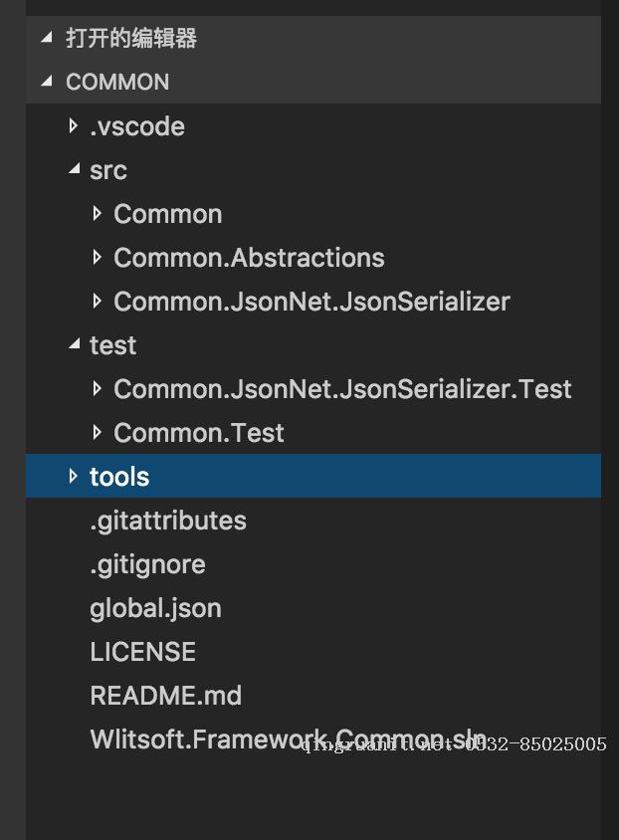Expand the tools folder arrow
Image resolution: width=619 pixels, height=840 pixels.
click(73, 476)
